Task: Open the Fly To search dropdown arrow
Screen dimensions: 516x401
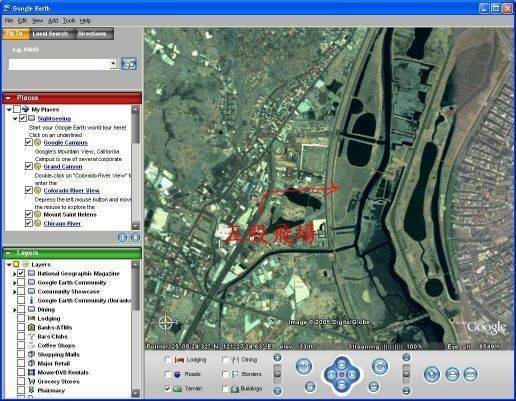Action: pyautogui.click(x=114, y=63)
